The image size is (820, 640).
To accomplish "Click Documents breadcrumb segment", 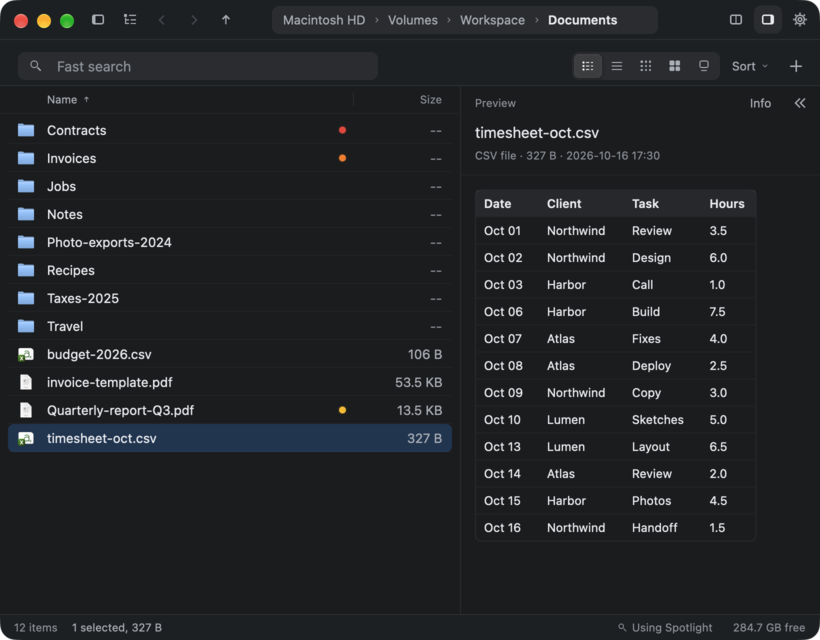I will coord(582,20).
